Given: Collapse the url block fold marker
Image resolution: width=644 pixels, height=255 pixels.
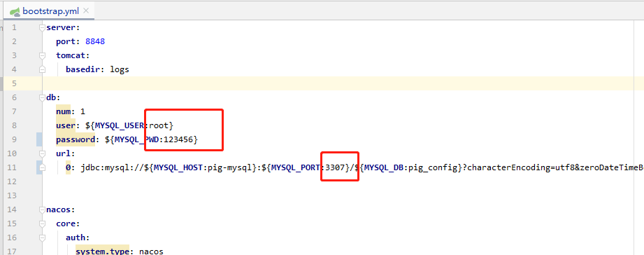Looking at the screenshot, I should pyautogui.click(x=42, y=153).
